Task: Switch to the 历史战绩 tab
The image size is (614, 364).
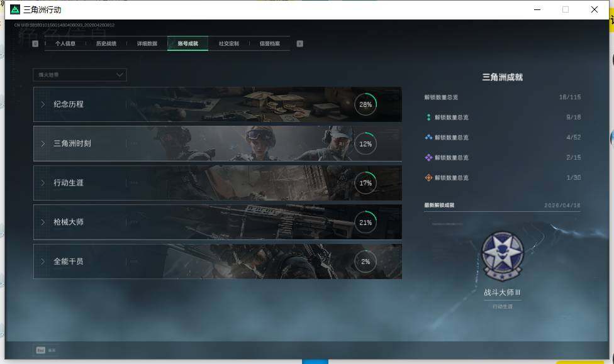Action: coord(106,43)
